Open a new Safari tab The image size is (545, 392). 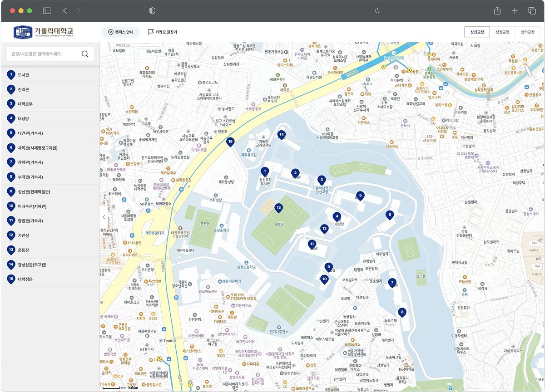[x=515, y=10]
